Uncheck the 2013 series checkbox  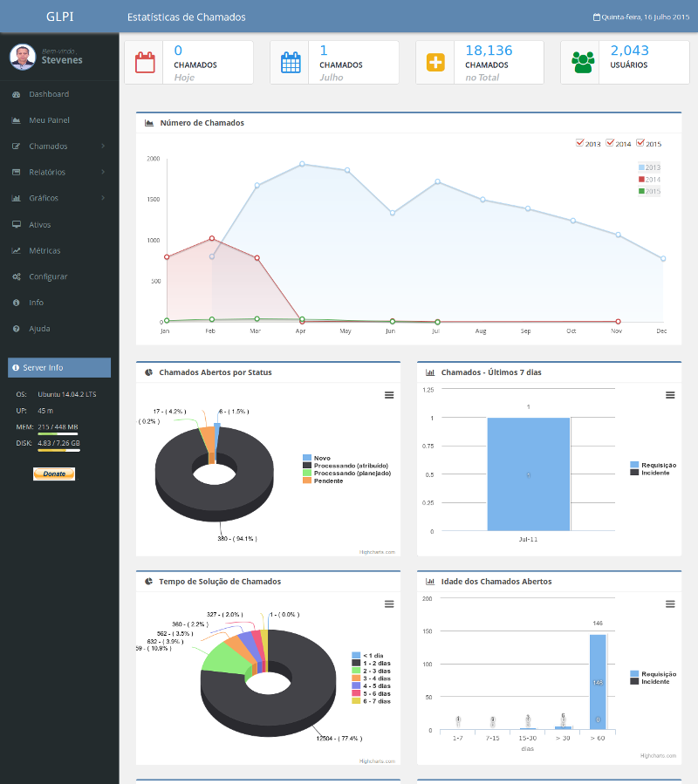580,143
